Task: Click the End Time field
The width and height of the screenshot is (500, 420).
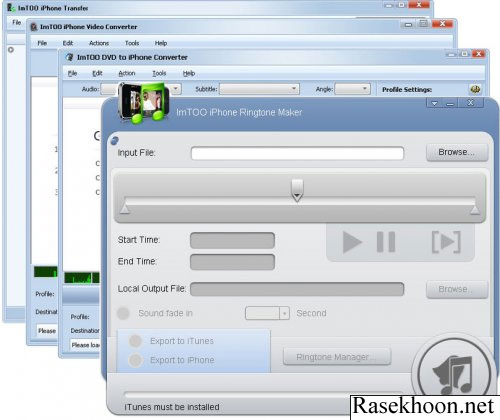Action: (232, 262)
